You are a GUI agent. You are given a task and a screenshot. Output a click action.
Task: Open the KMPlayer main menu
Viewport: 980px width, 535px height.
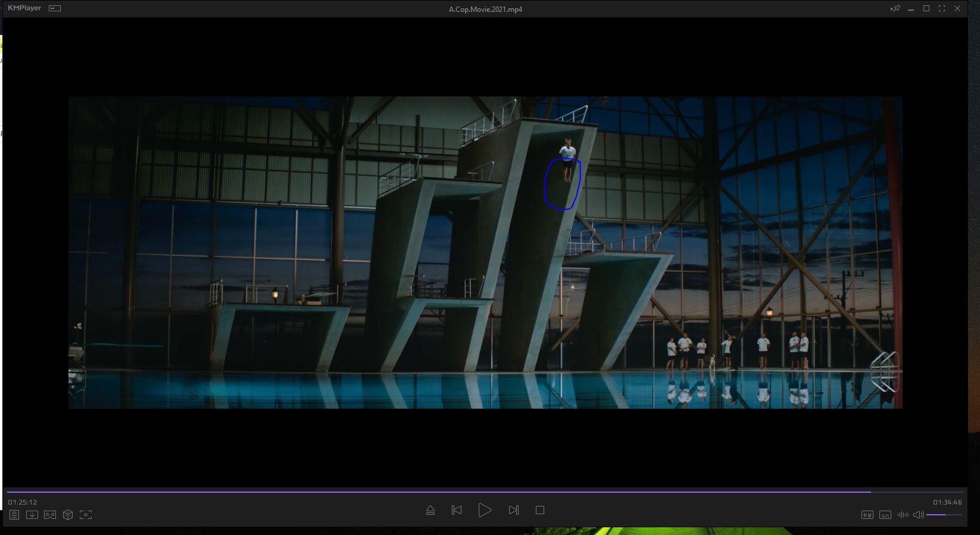24,8
